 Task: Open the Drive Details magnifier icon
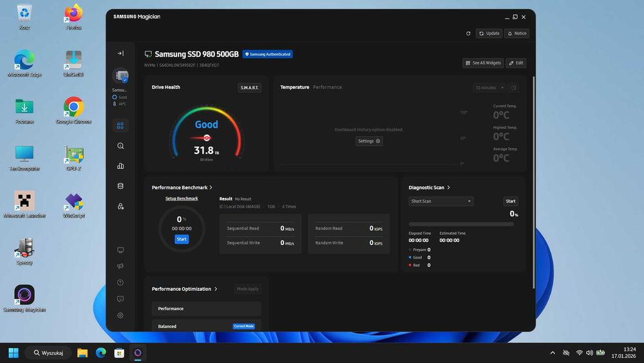(x=120, y=146)
